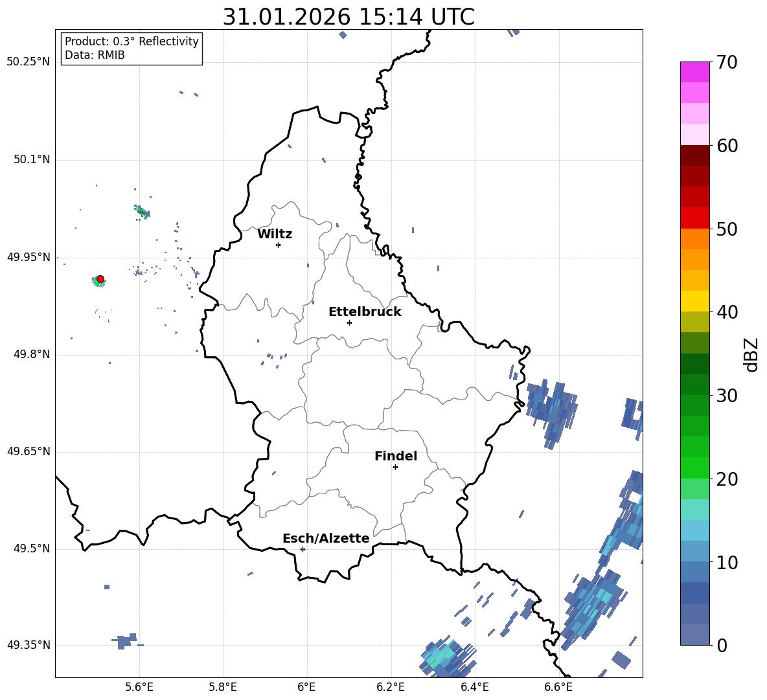Image resolution: width=767 pixels, height=700 pixels.
Task: Click the Data: RMIB text
Action: coord(95,55)
